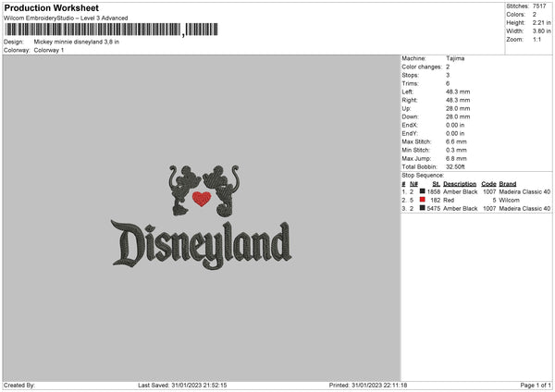Select the EndX value '0.00 in'
The height and width of the screenshot is (392, 555).
click(x=455, y=125)
